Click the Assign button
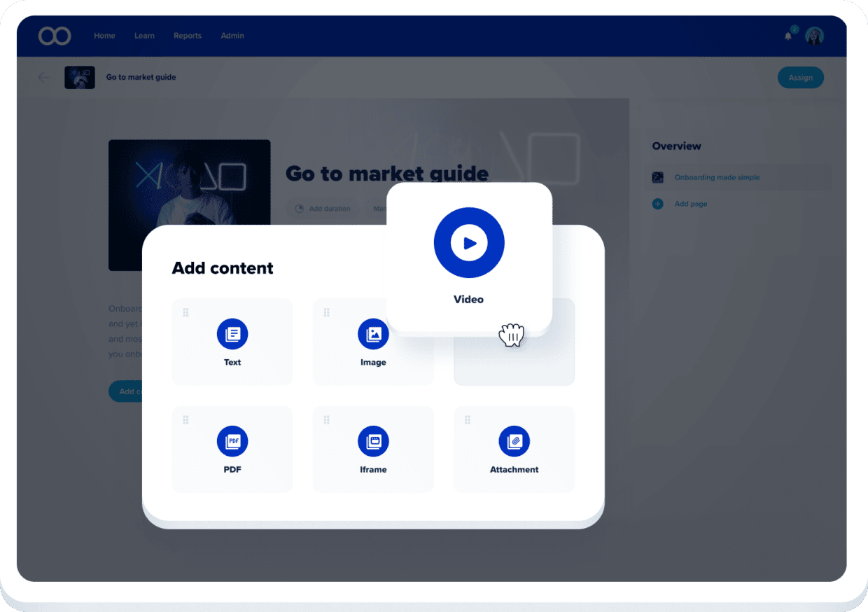This screenshot has width=868, height=612. click(x=801, y=77)
